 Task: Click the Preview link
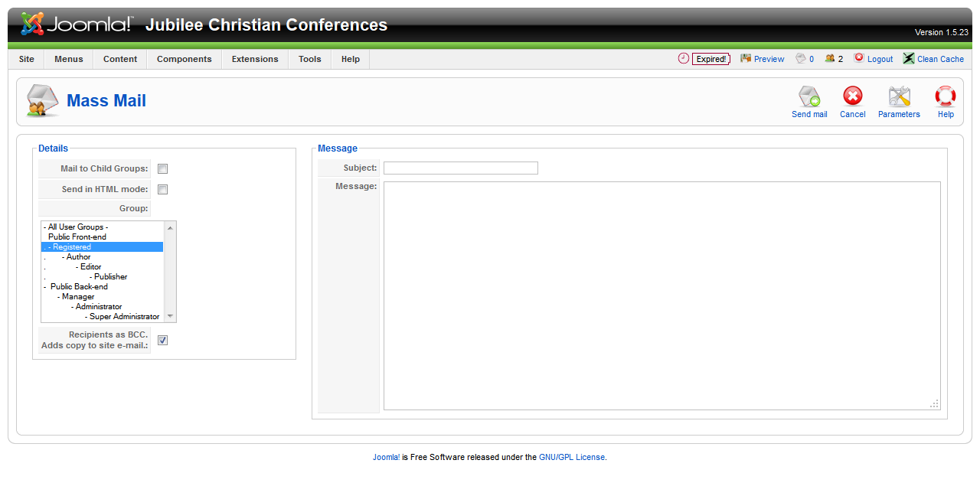769,59
